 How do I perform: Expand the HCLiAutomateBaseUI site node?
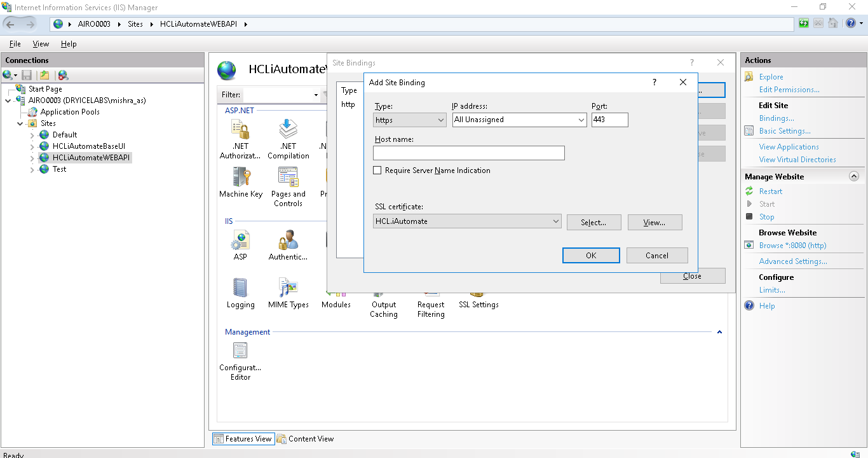[32, 146]
